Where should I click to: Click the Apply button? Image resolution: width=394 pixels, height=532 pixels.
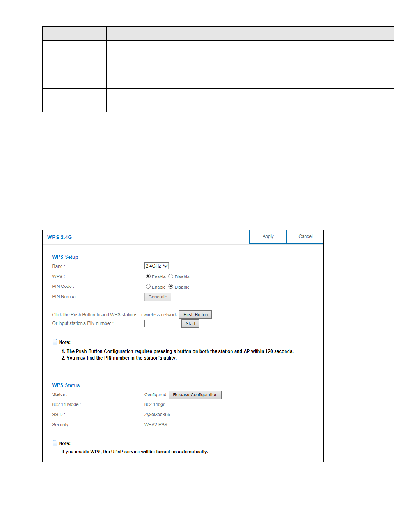(268, 237)
